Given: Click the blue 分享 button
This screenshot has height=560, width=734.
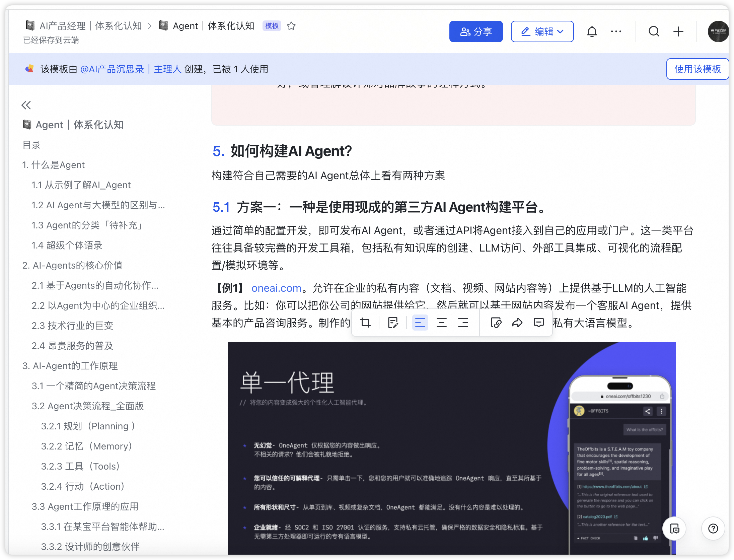Looking at the screenshot, I should 476,32.
